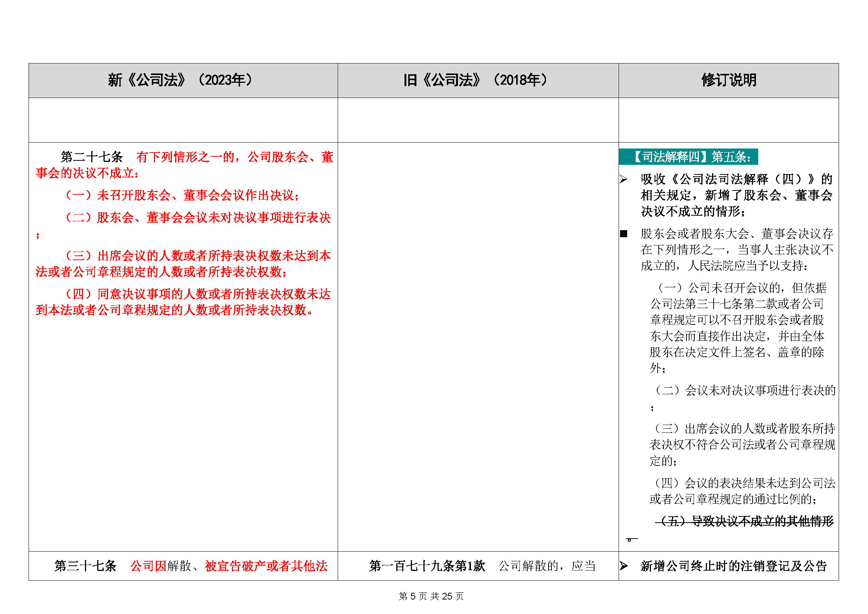Click the 旧《公司法》(2018年) column header
This screenshot has height=614, width=868.
click(x=476, y=80)
